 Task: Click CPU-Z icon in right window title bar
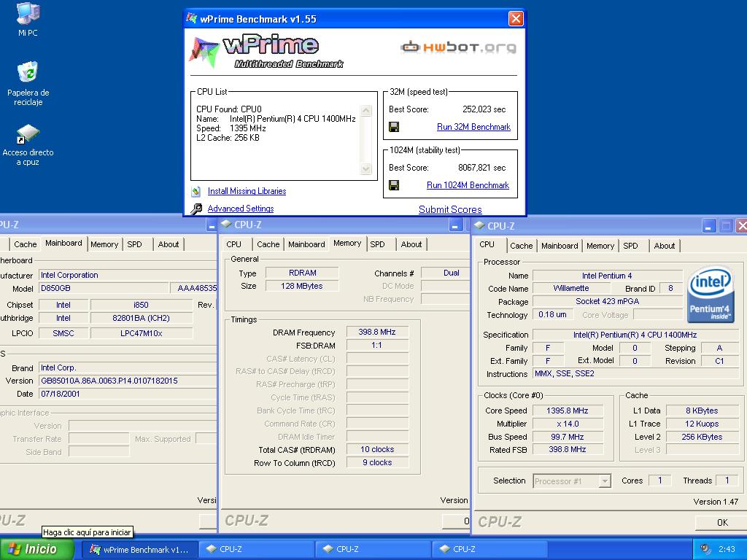[x=479, y=226]
